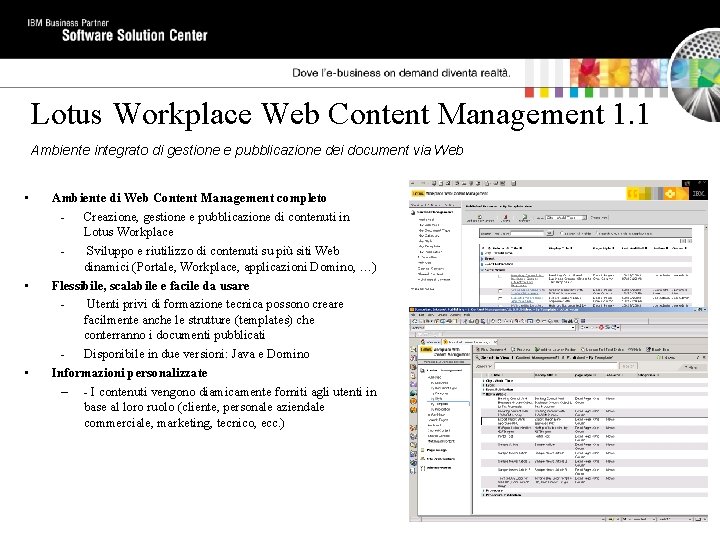The image size is (720, 540).
Task: Click the 'Software Solution Center' header text
Action: tap(135, 35)
